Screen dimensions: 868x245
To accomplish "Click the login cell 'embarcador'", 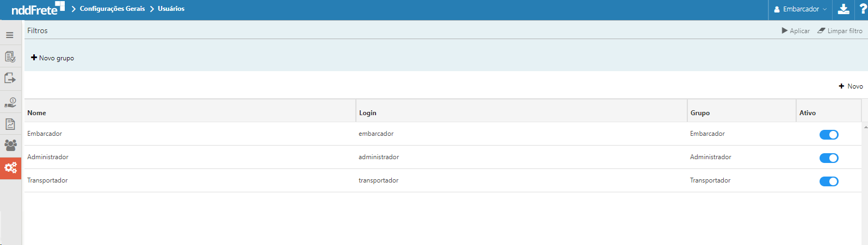I will pyautogui.click(x=376, y=134).
